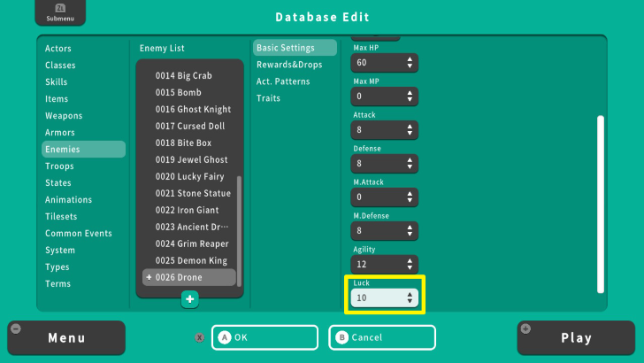Click the Attack stepper arrows

point(410,130)
